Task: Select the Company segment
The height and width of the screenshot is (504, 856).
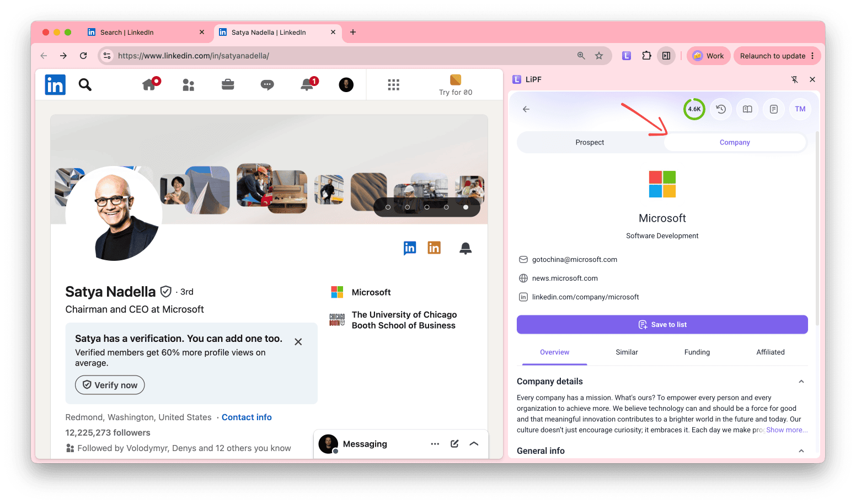Action: point(735,142)
